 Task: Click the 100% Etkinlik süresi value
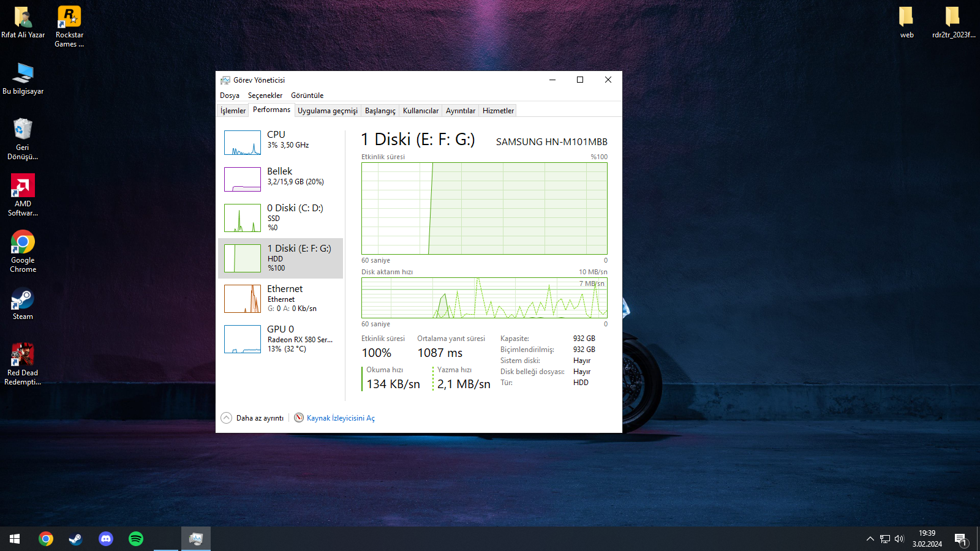click(376, 353)
